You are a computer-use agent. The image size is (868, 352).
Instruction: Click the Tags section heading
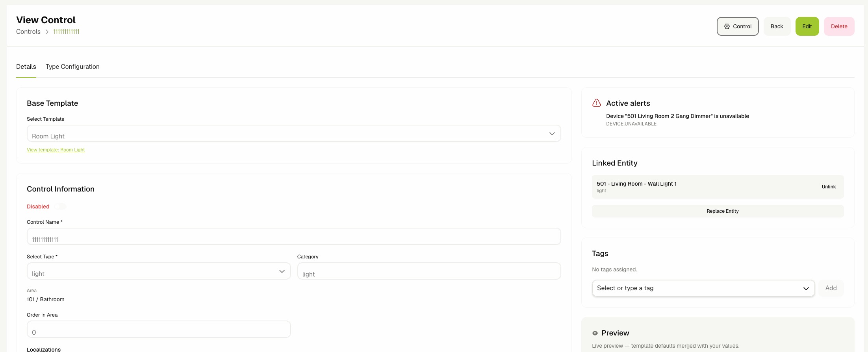pyautogui.click(x=600, y=253)
